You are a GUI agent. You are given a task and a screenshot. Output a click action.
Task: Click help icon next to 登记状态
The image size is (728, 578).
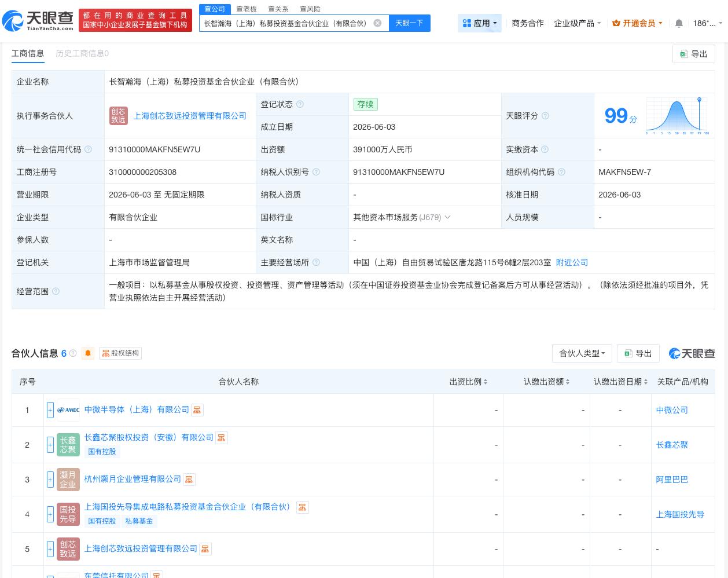pyautogui.click(x=300, y=104)
